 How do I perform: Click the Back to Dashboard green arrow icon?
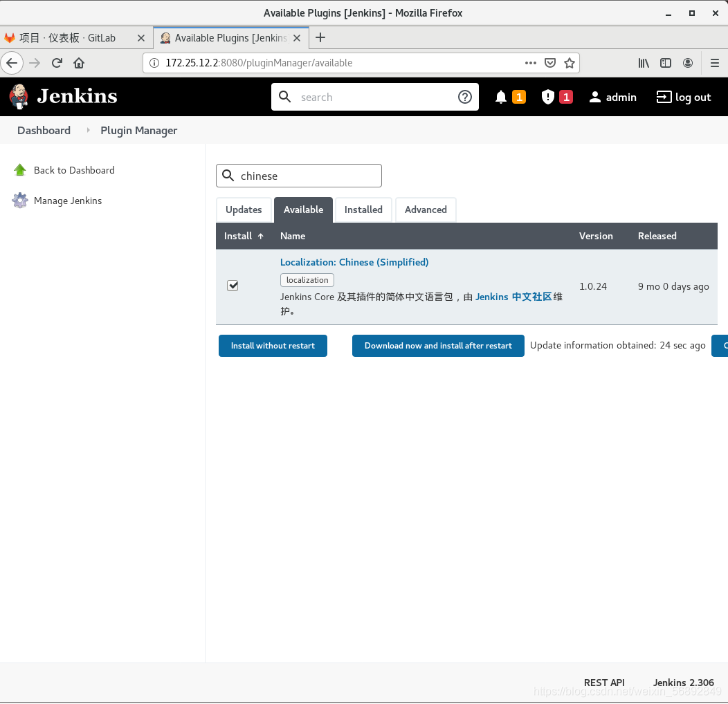(x=19, y=170)
